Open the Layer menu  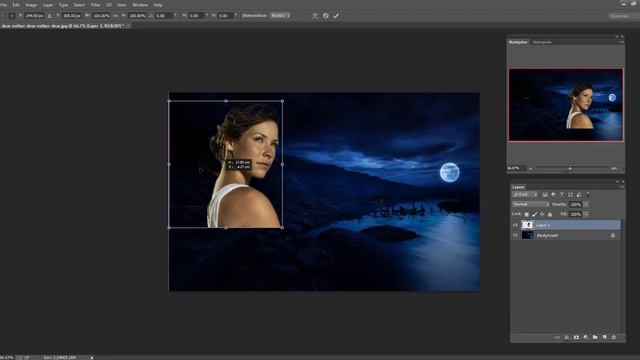48,5
